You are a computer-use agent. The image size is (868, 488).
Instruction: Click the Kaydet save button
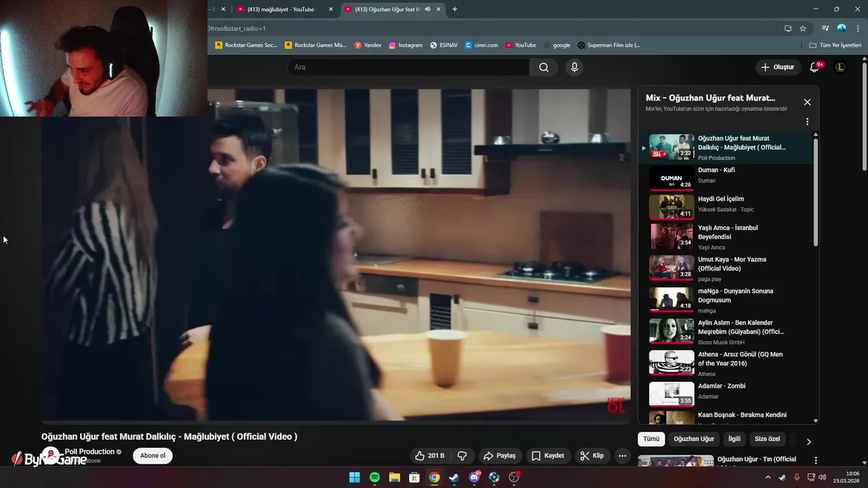pos(548,455)
